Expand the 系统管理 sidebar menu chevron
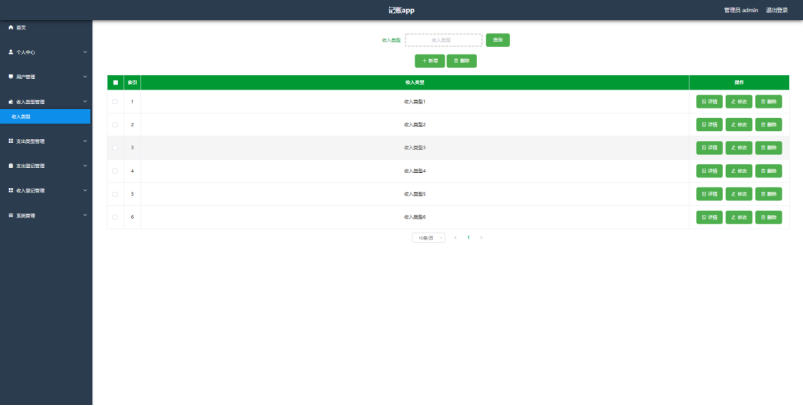The image size is (803, 406). (85, 215)
